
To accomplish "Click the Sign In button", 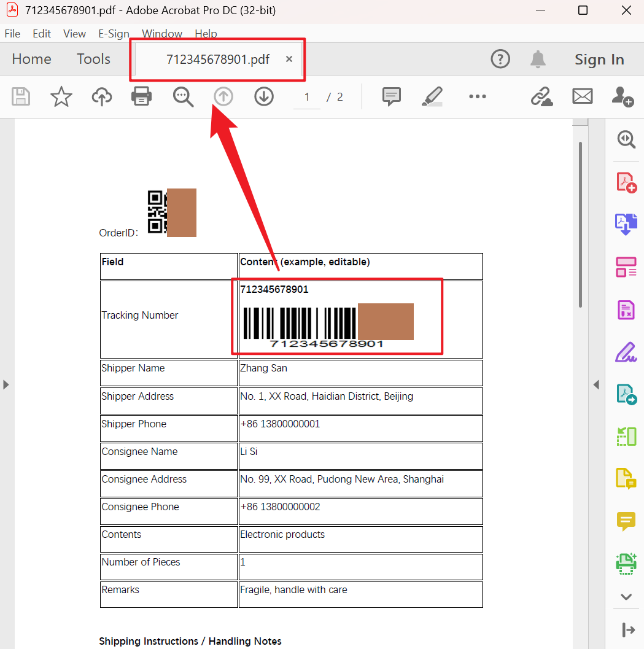I will [x=599, y=60].
